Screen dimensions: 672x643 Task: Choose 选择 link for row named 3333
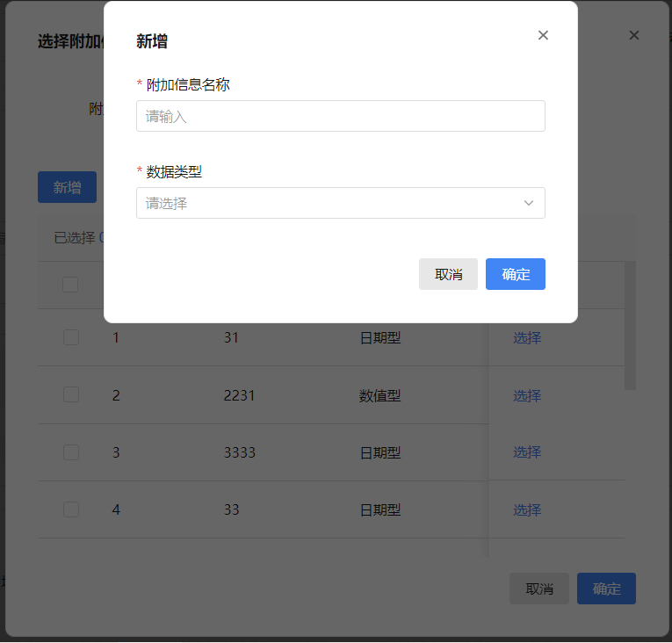point(527,452)
